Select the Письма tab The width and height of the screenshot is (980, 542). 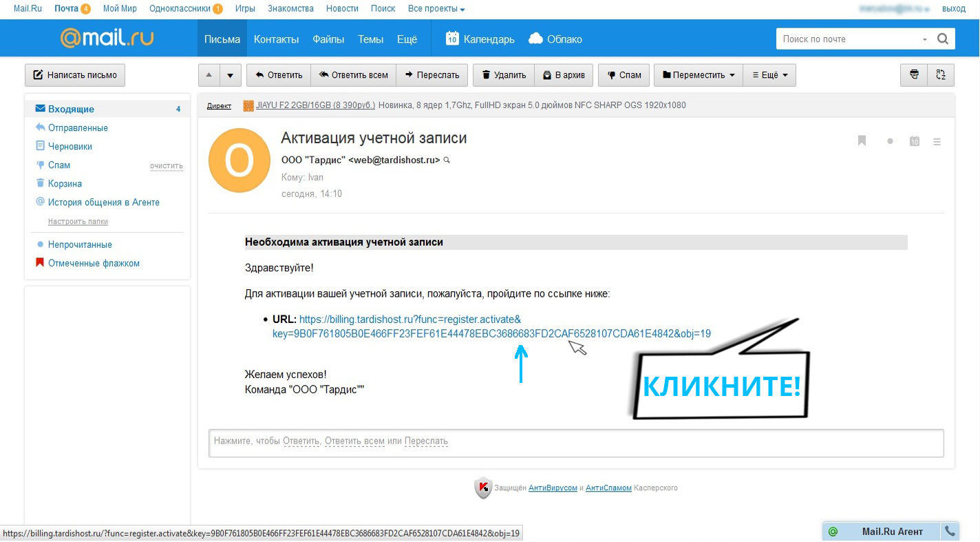coord(222,39)
